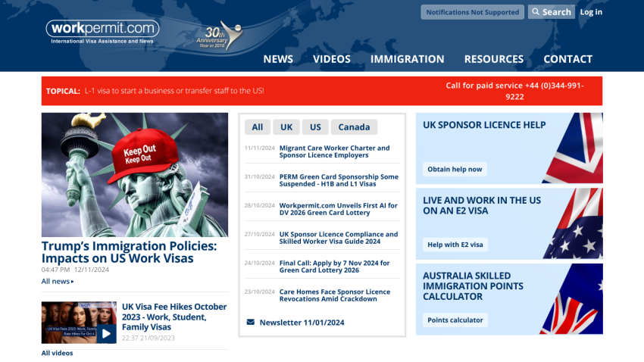Open the IMMIGRATION menu
Image resolution: width=644 pixels, height=362 pixels.
[408, 59]
